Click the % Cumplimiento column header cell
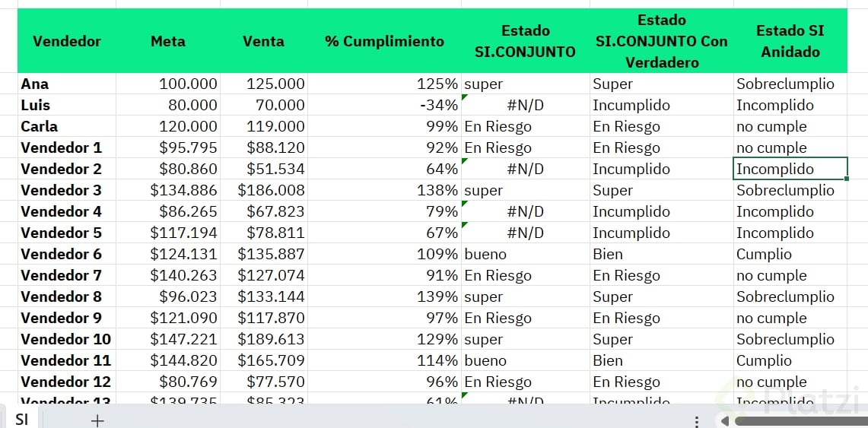 pos(384,41)
